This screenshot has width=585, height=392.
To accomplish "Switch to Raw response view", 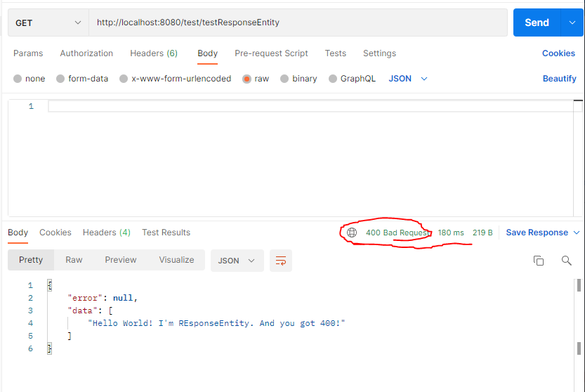I will pyautogui.click(x=74, y=260).
